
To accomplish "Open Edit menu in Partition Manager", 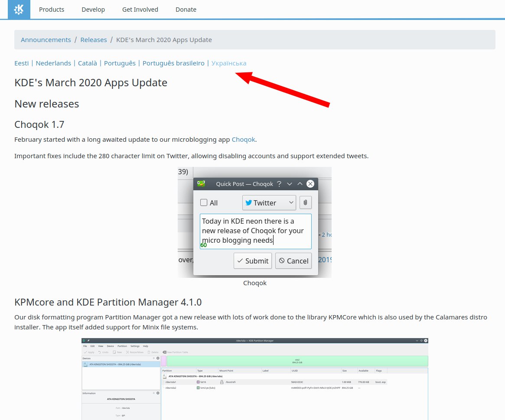I will point(92,346).
